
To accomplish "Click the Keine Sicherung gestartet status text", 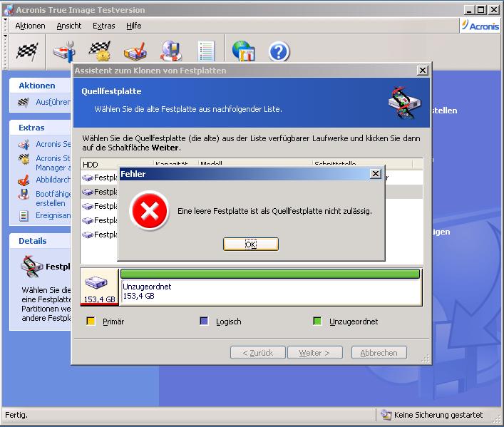I will [438, 415].
